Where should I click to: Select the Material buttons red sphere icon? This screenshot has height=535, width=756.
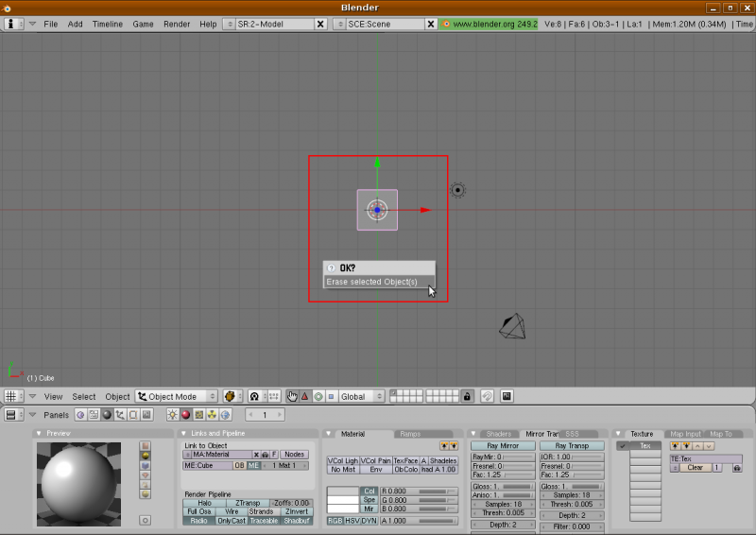[x=186, y=415]
